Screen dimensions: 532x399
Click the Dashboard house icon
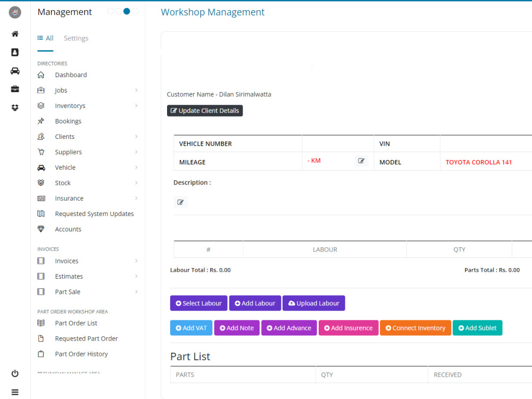(41, 74)
